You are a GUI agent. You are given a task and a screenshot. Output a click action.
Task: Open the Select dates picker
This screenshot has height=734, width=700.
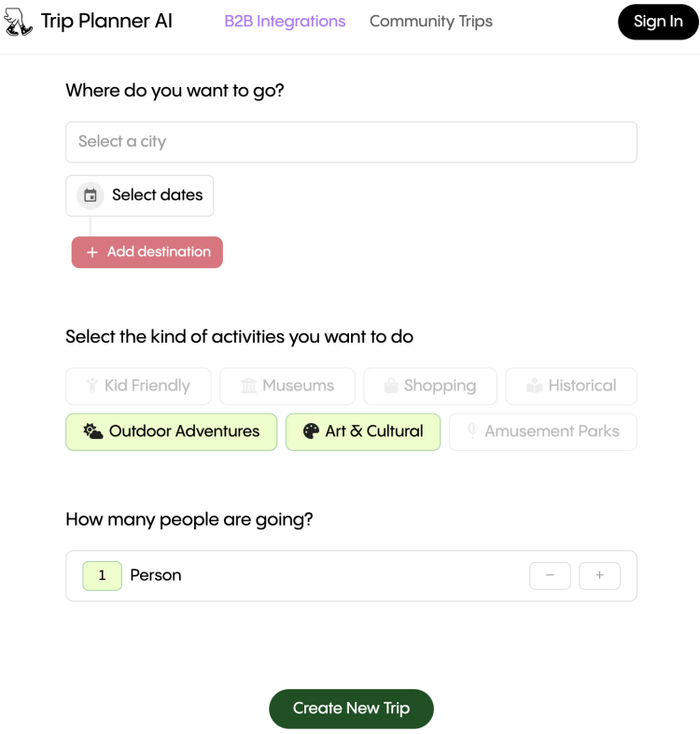pos(140,195)
